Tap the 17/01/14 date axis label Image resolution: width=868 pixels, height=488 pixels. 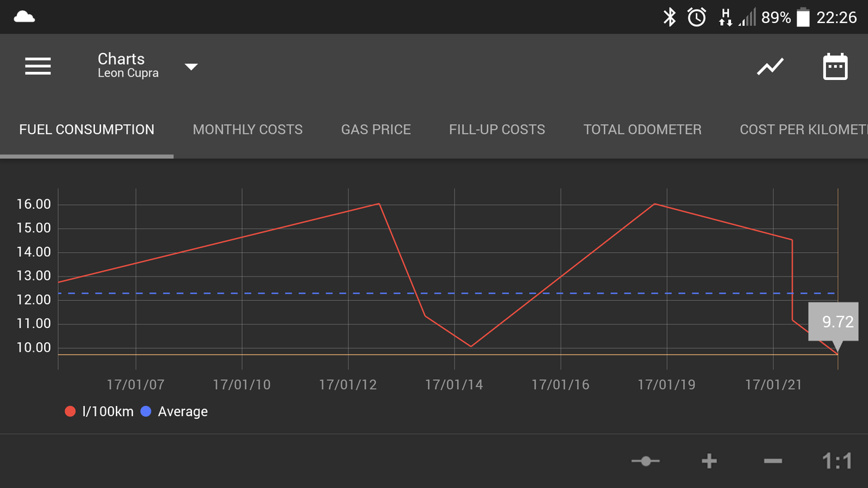coord(454,385)
